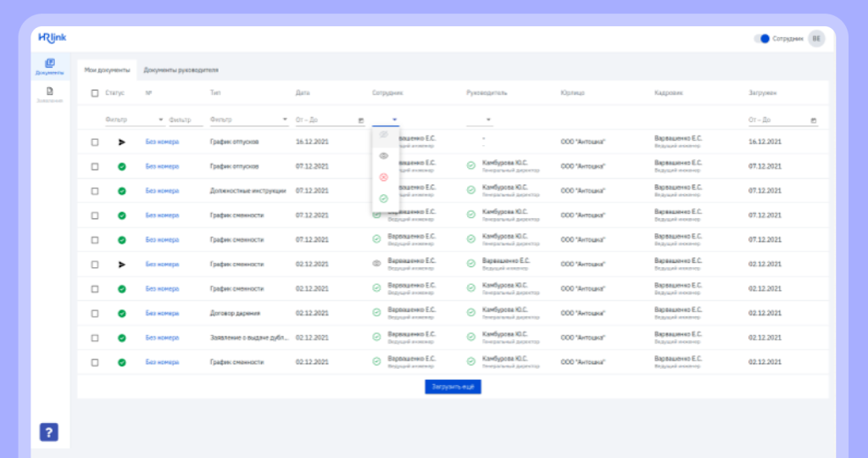Expand the Статус filter dropdown
This screenshot has width=868, height=458.
(x=161, y=120)
